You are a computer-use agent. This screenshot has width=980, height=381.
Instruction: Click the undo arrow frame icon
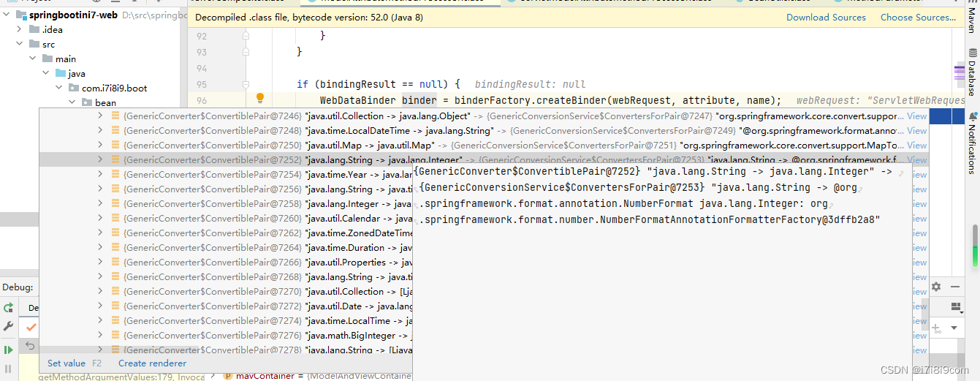30,346
